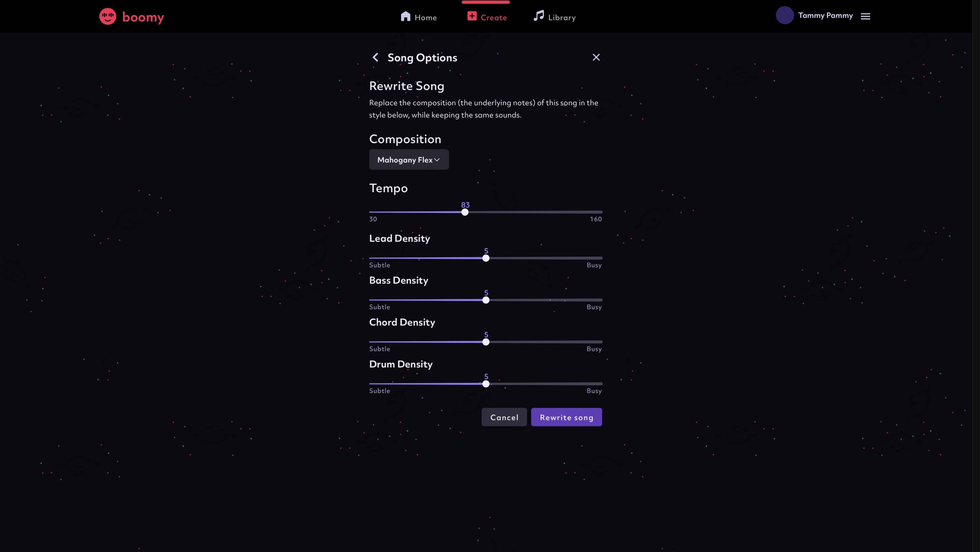Switch to the Home tab
980x552 pixels.
tap(425, 18)
